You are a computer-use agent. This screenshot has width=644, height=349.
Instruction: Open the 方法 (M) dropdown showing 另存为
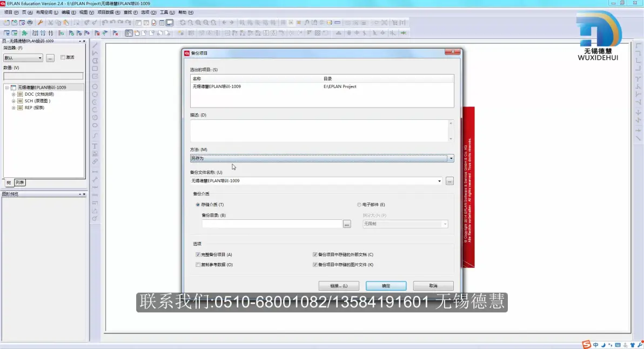(322, 158)
